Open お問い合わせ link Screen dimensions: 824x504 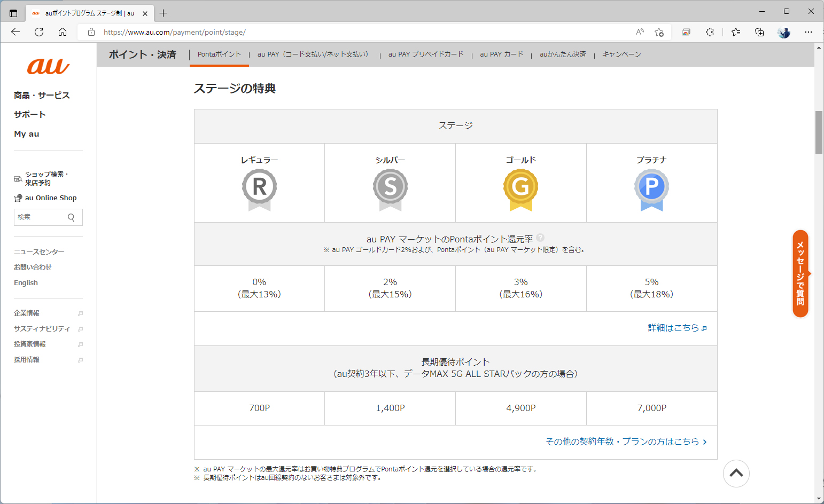pyautogui.click(x=33, y=267)
